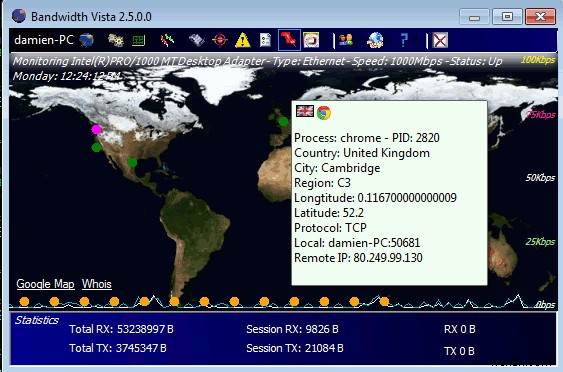The image size is (563, 372).
Task: Click the red-framed window icon
Action: [311, 40]
